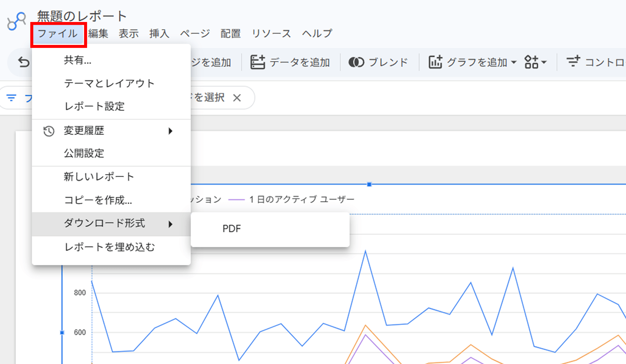Select 共有... from the file menu
Screen dimensions: 626x364
[x=111, y=60]
